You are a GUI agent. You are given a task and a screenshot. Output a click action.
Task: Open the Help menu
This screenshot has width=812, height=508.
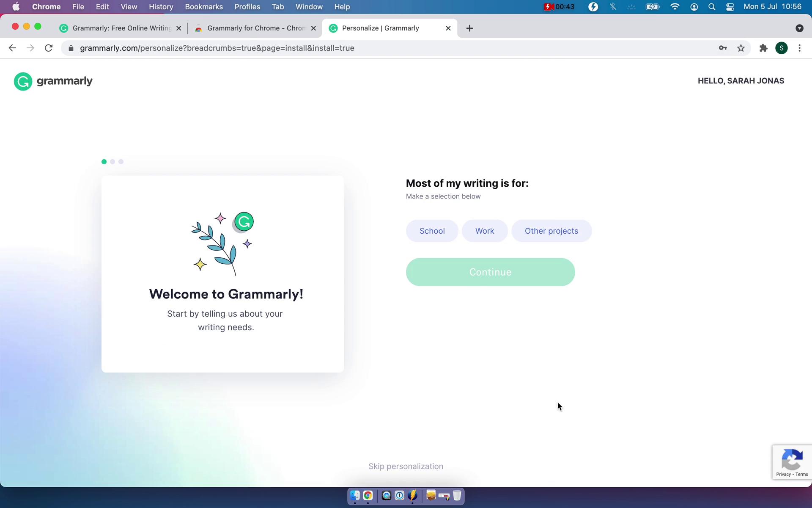[342, 7]
